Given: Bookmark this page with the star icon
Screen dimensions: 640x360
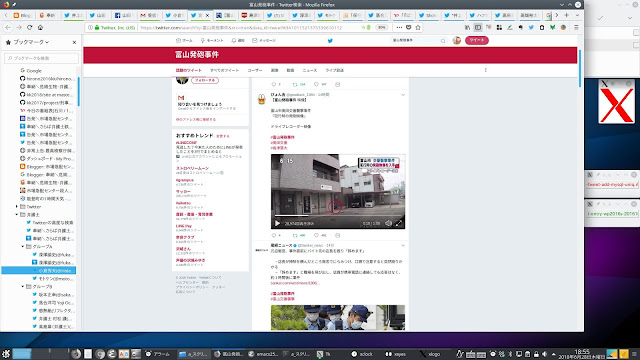Looking at the screenshot, I should 418,27.
